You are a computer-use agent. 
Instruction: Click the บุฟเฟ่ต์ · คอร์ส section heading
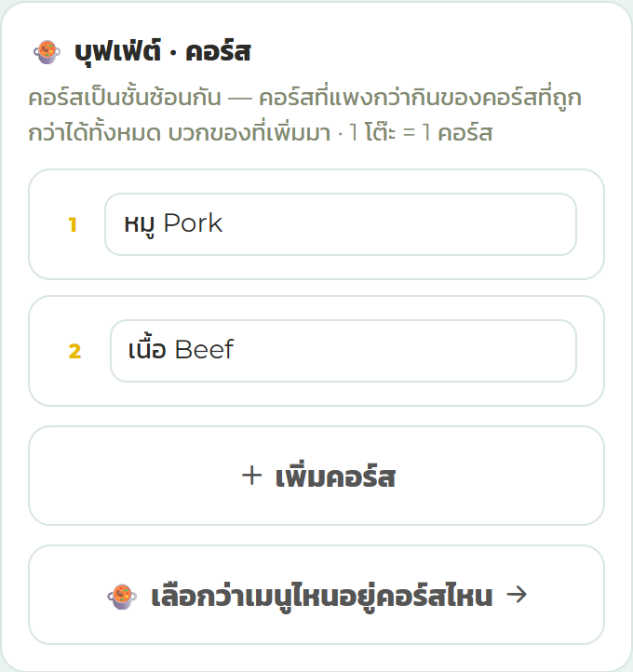pyautogui.click(x=162, y=52)
